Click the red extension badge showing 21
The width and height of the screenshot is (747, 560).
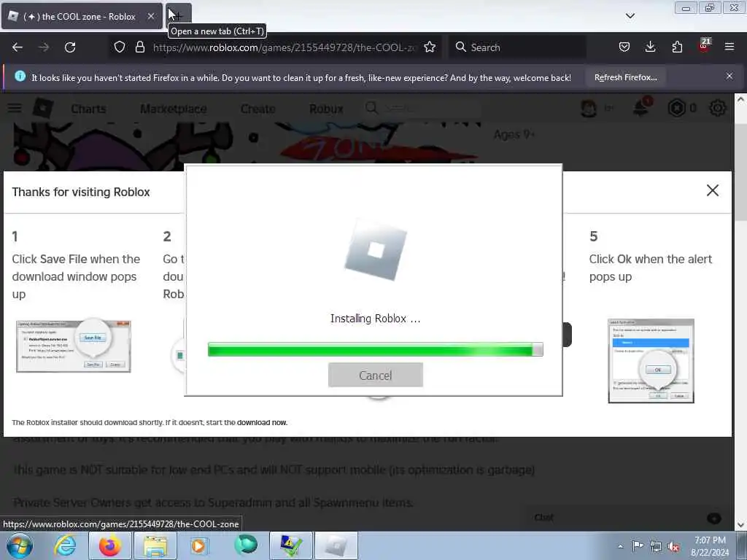tap(704, 45)
